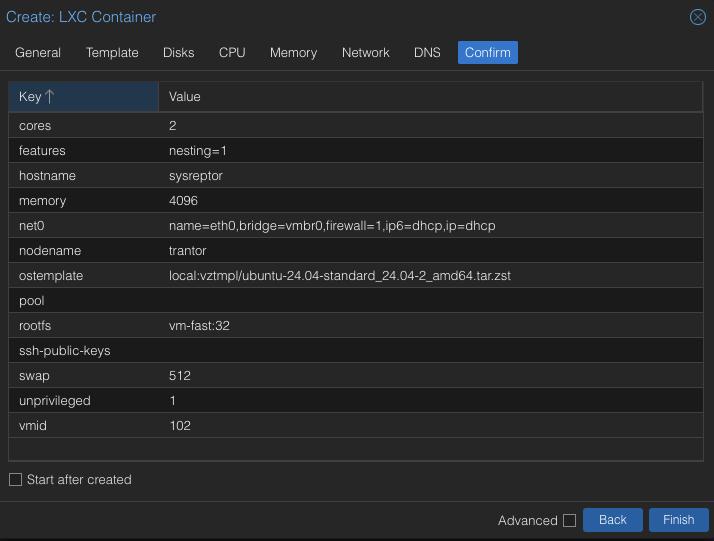Select the ssh-public-keys row
The width and height of the screenshot is (714, 541).
pyautogui.click(x=356, y=351)
